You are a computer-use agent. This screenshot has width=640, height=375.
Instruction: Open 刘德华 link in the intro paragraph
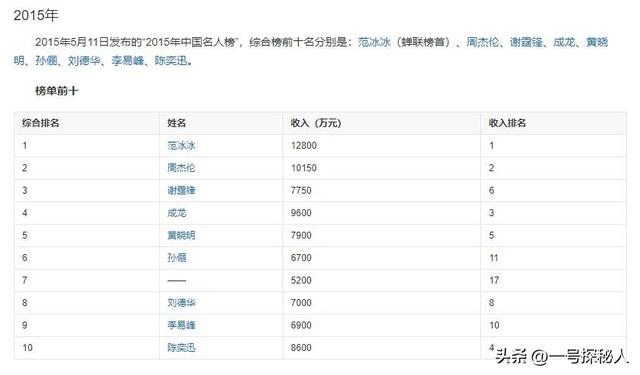pos(84,61)
